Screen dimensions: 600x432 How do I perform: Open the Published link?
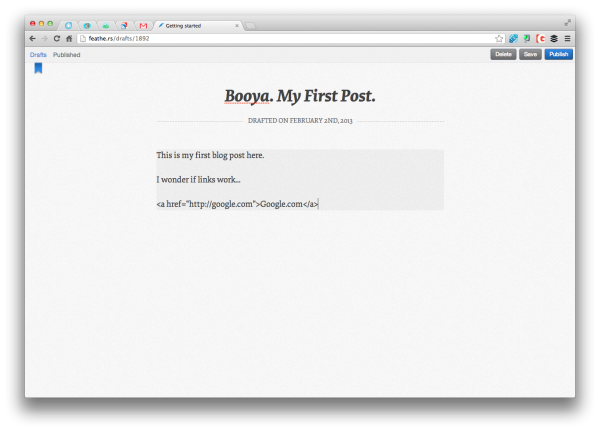(67, 55)
